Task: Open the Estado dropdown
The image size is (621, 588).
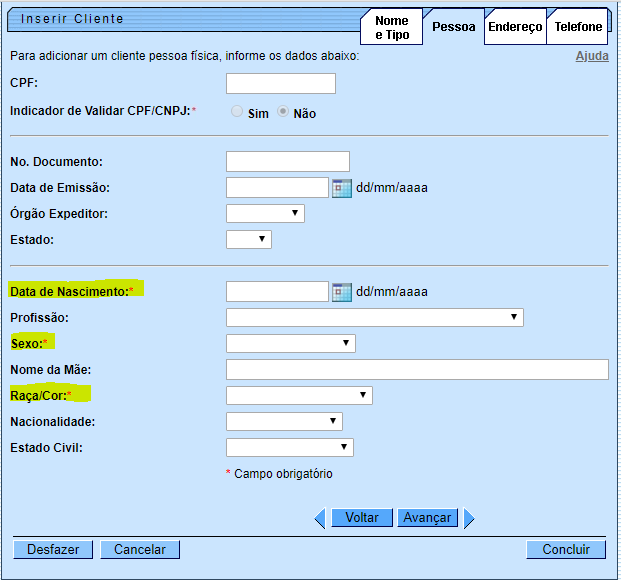Action: [249, 239]
